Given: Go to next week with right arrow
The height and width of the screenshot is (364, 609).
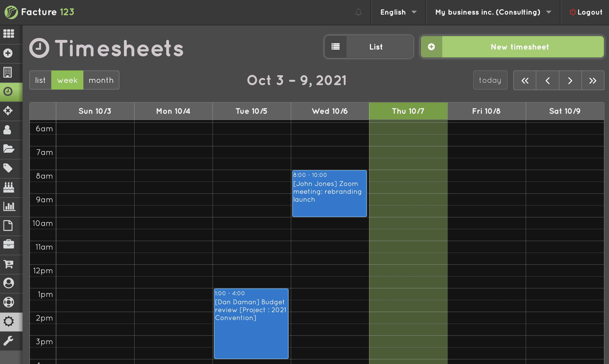Looking at the screenshot, I should [570, 81].
